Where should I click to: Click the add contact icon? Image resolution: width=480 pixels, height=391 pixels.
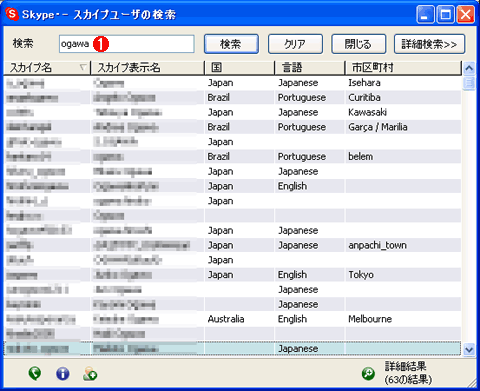[90, 374]
